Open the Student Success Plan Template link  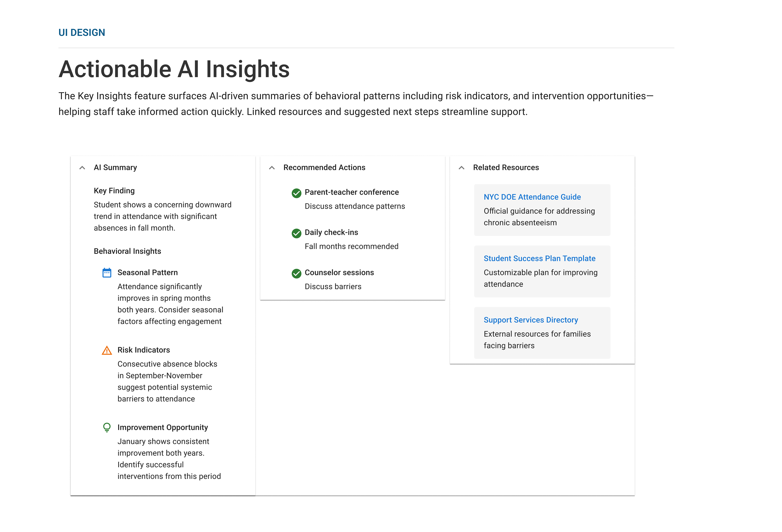[x=539, y=259]
